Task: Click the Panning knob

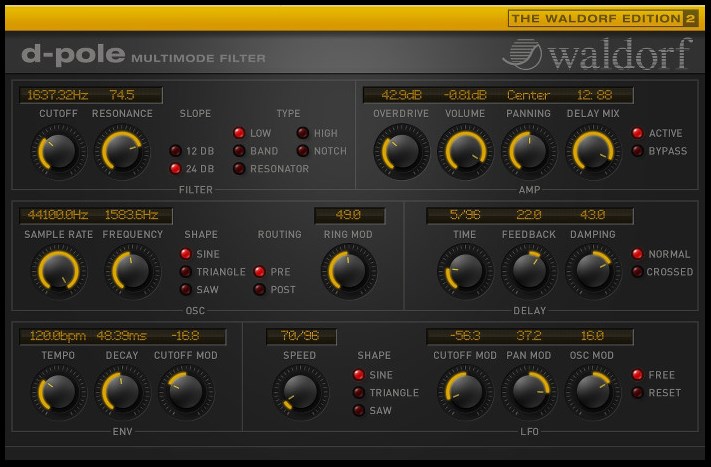Action: 529,151
